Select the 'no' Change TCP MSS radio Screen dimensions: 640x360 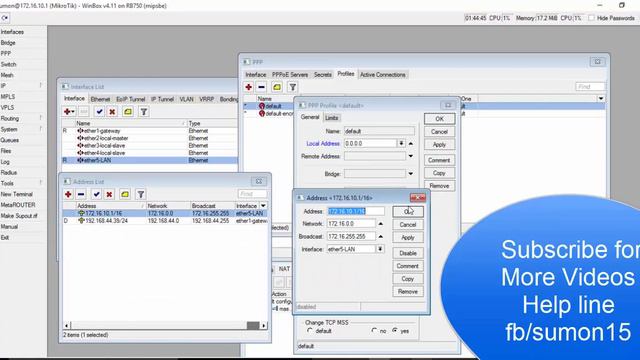[x=374, y=330]
